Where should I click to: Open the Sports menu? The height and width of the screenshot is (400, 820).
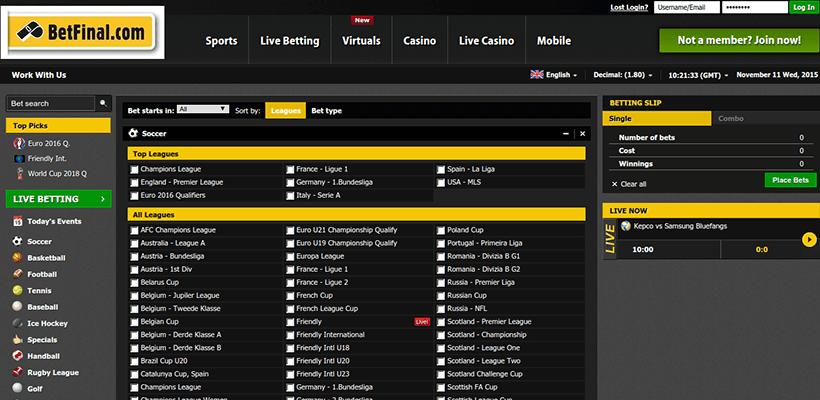[x=221, y=41]
